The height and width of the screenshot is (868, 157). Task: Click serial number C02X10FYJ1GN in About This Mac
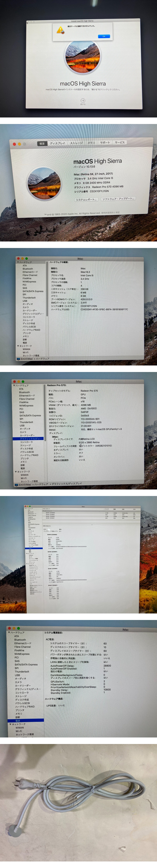tap(99, 191)
